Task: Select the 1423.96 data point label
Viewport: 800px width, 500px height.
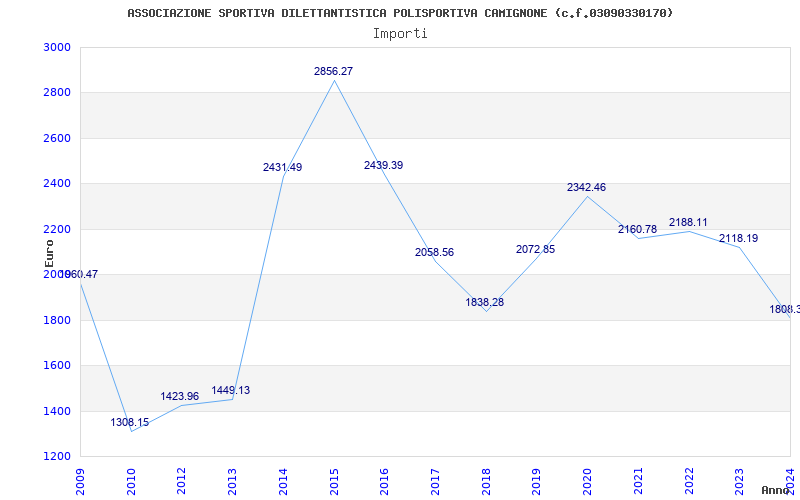Action: 180,396
